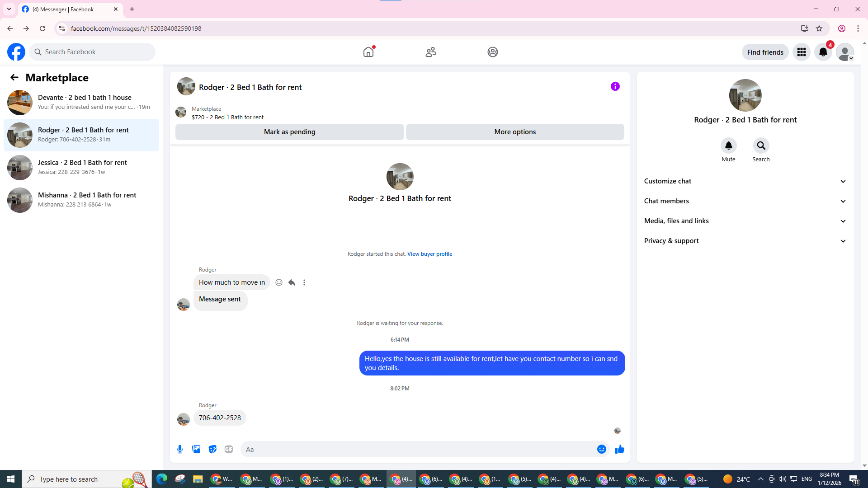Open the emoji picker in message box
Screen dimensions: 868x488
coord(601,449)
